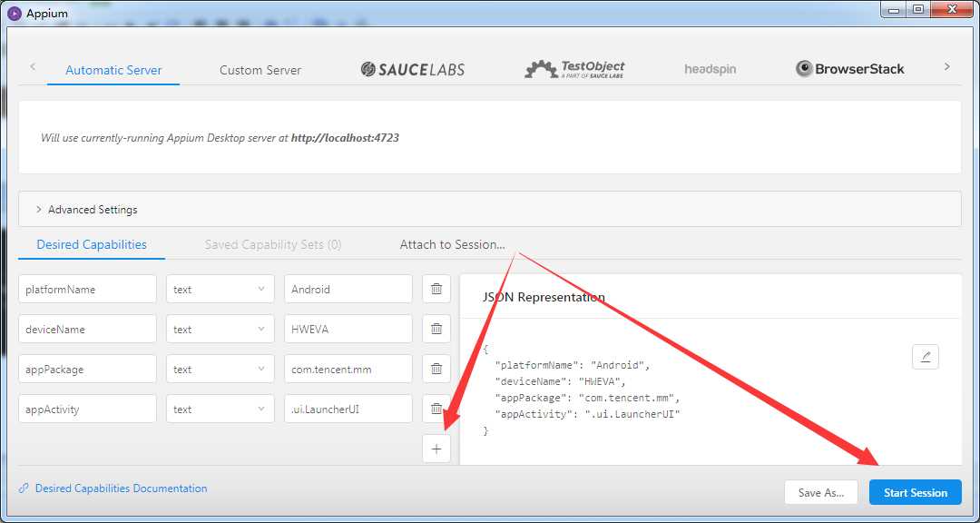This screenshot has height=523, width=980.
Task: Open type dropdown for appActivity
Action: (220, 410)
